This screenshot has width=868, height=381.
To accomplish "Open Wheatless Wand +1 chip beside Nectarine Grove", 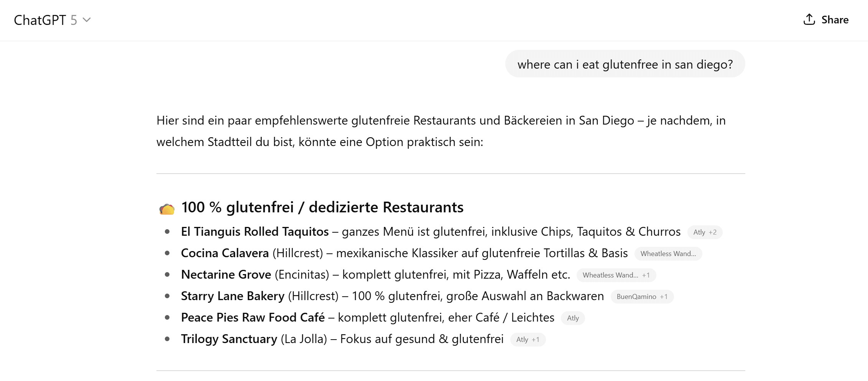I will click(616, 275).
